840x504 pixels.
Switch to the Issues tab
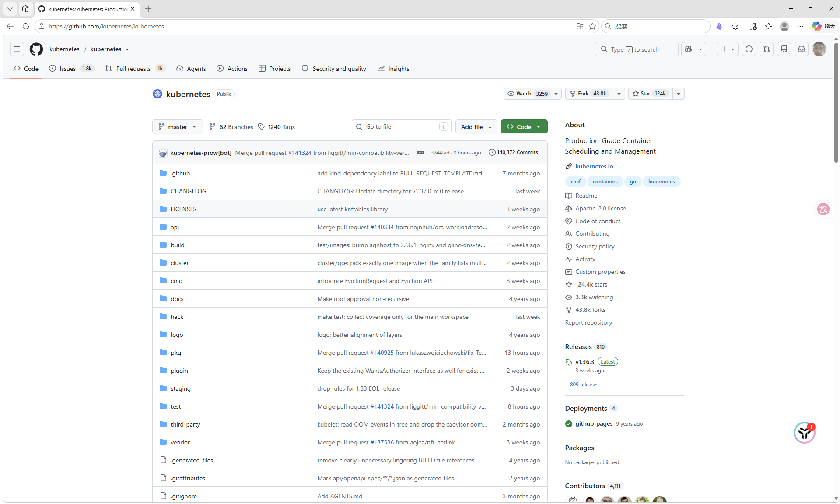[x=71, y=69]
